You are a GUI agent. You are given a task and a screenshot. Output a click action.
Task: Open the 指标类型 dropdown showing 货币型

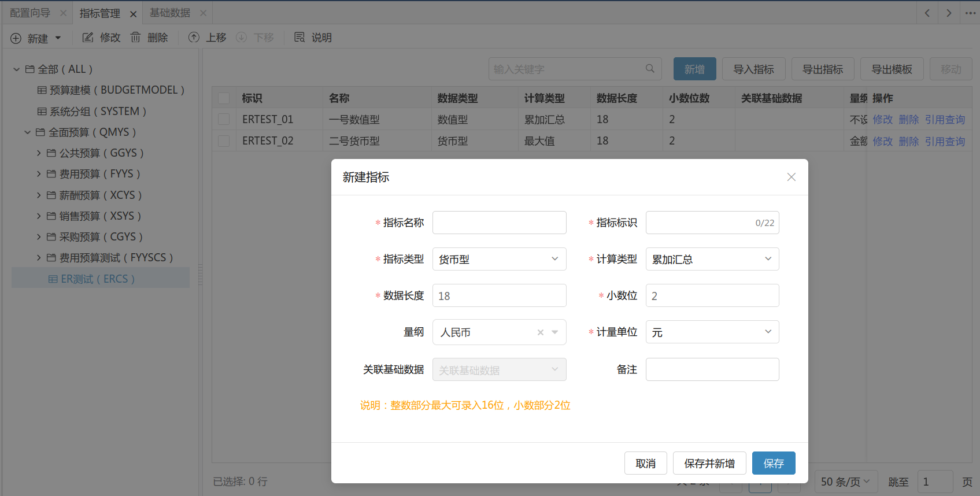click(x=499, y=259)
